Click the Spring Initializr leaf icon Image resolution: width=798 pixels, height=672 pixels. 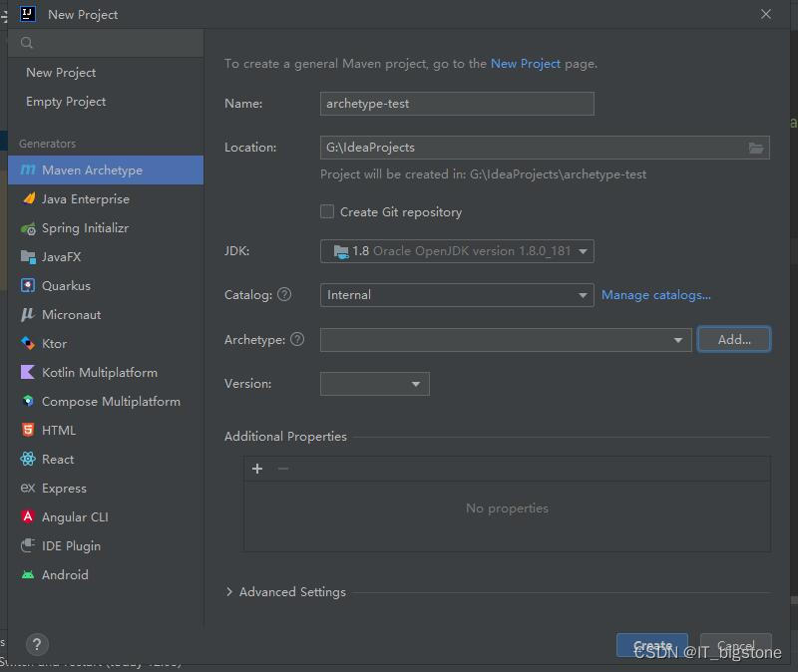[x=28, y=228]
